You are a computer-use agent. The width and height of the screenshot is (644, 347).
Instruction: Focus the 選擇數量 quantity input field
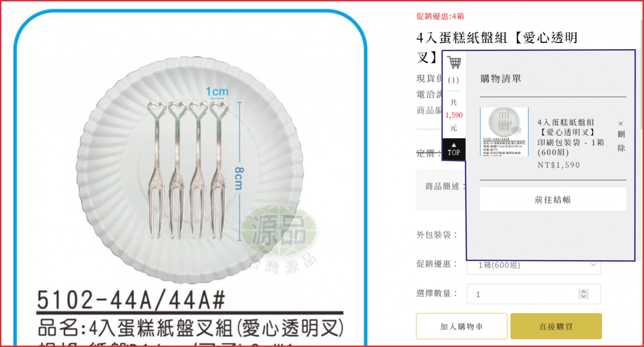click(x=534, y=294)
